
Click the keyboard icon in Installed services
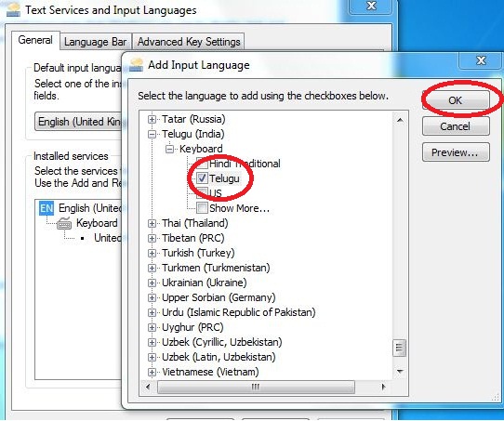click(x=64, y=223)
